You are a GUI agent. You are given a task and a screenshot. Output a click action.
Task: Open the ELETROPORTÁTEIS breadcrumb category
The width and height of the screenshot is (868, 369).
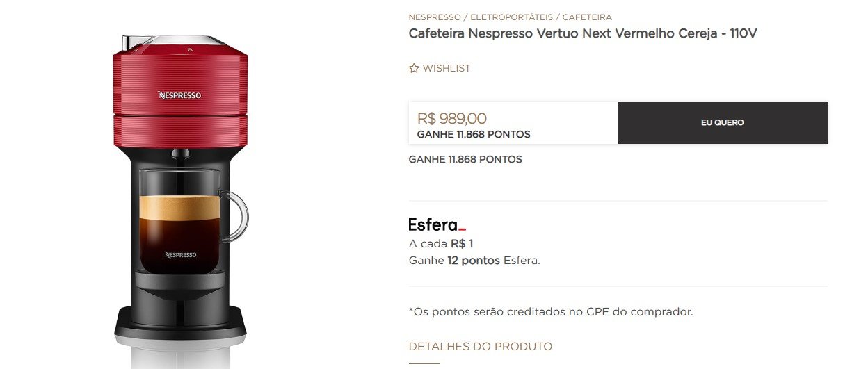pyautogui.click(x=513, y=17)
